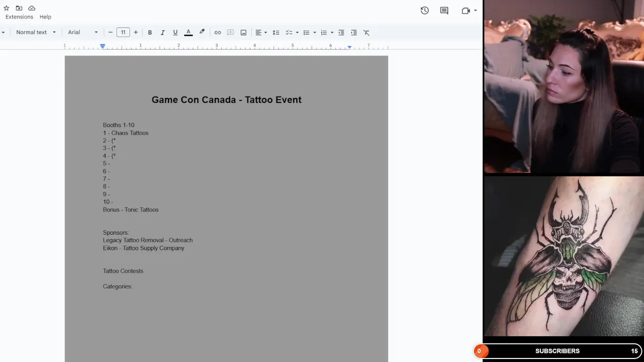Place cursor on the '5 -' line
The height and width of the screenshot is (362, 644).
tap(106, 163)
